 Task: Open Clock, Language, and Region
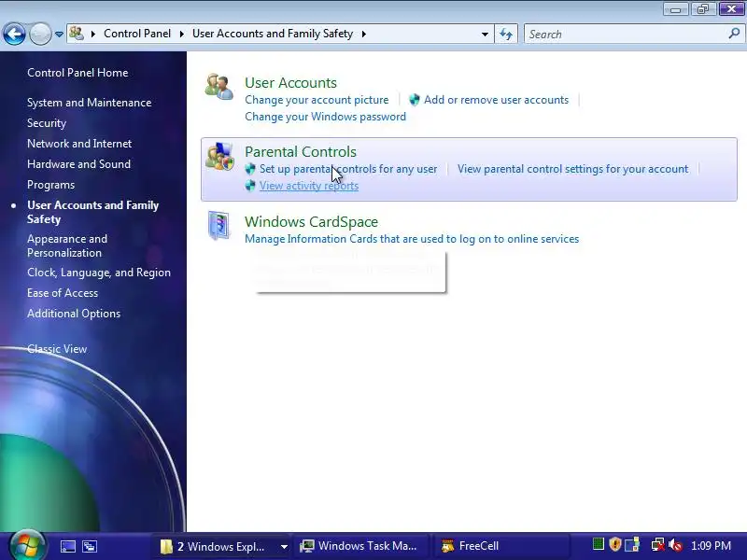click(x=99, y=273)
